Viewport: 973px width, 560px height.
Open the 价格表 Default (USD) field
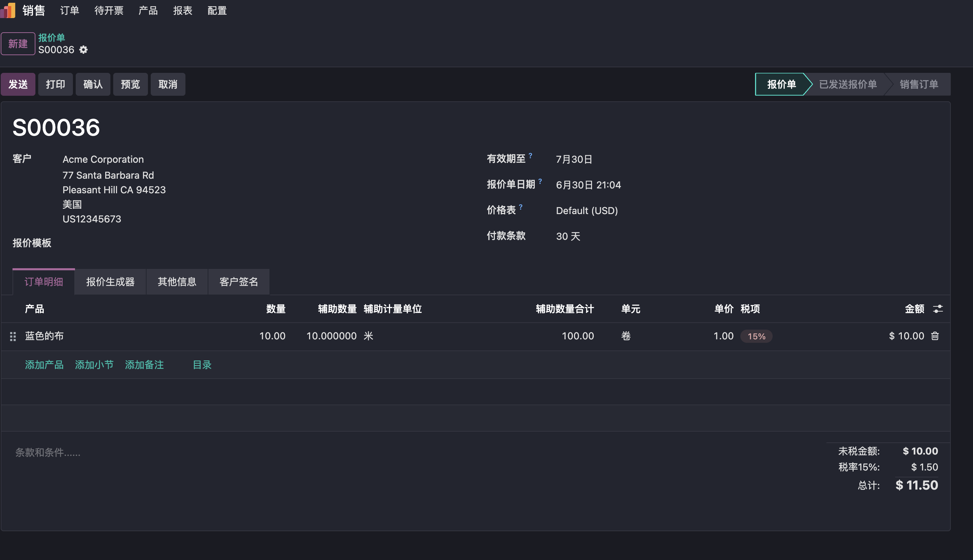(x=587, y=210)
